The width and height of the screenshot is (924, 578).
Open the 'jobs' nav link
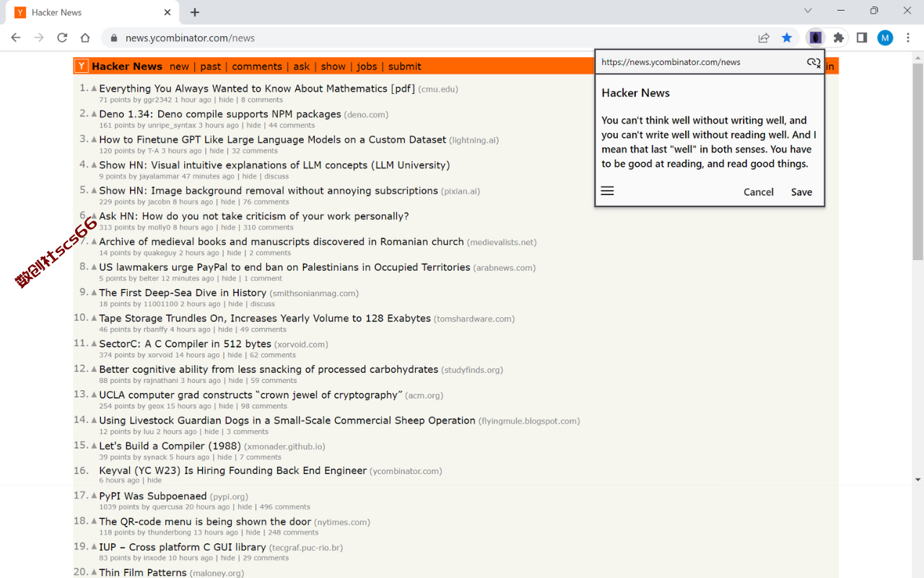click(367, 66)
